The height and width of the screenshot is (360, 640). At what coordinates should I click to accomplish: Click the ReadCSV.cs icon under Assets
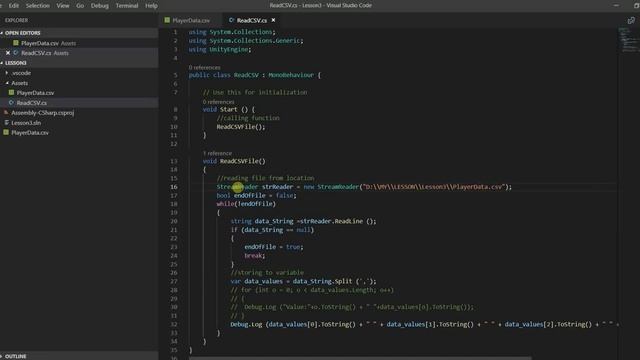(11, 102)
